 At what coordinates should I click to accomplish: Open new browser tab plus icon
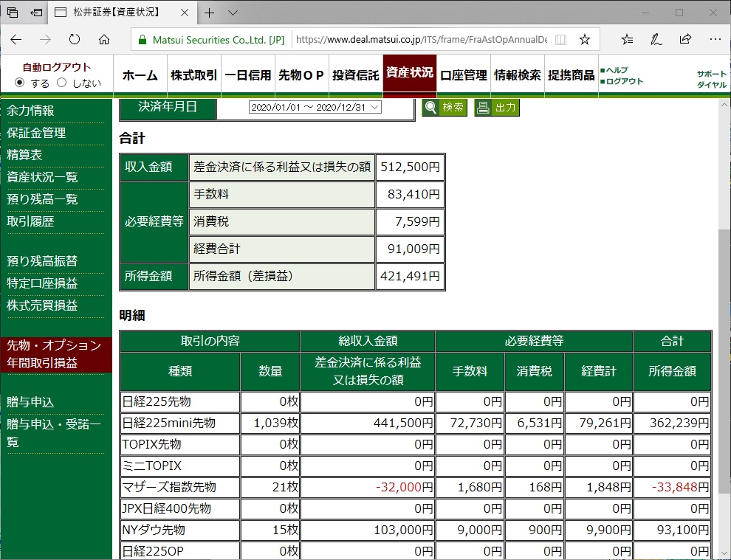210,13
